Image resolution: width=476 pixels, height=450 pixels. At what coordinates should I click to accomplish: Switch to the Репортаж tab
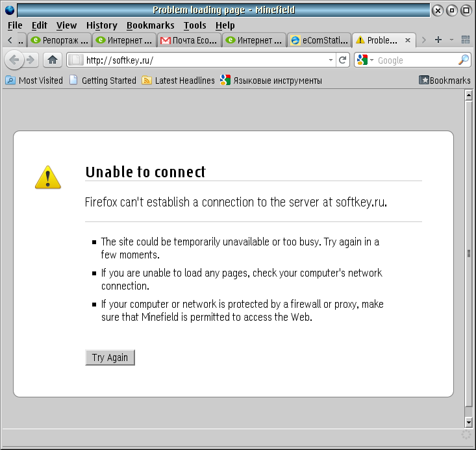coord(59,40)
